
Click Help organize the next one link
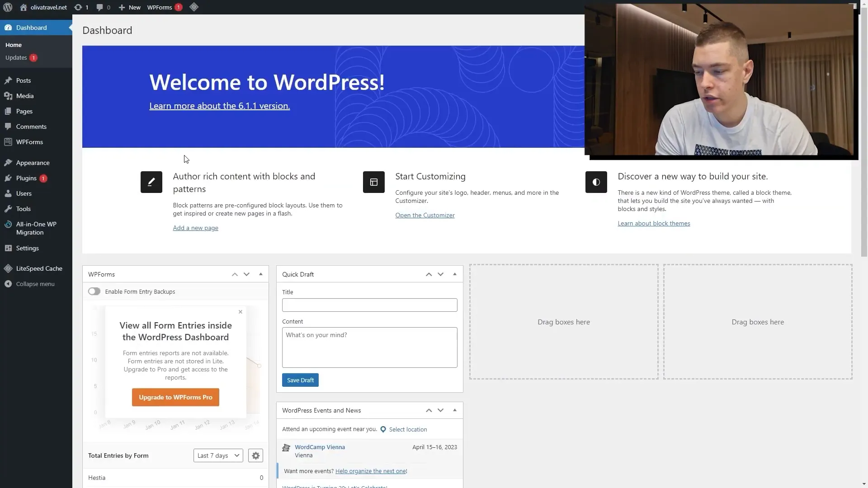[371, 471]
